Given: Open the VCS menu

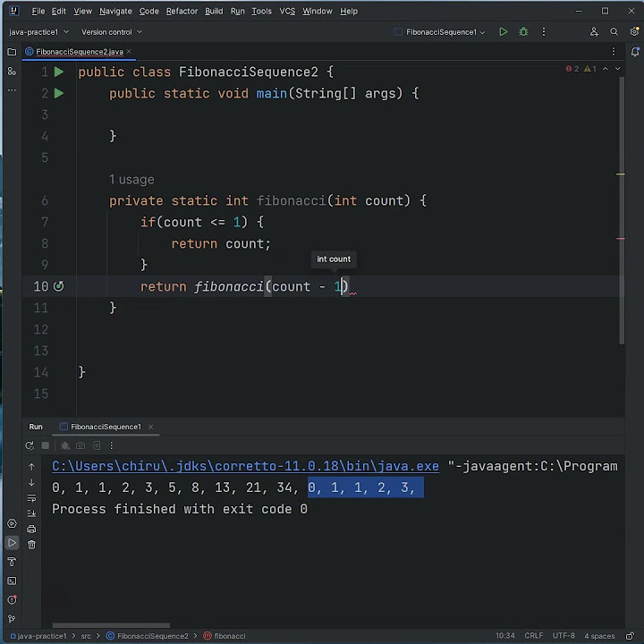Looking at the screenshot, I should tap(287, 11).
